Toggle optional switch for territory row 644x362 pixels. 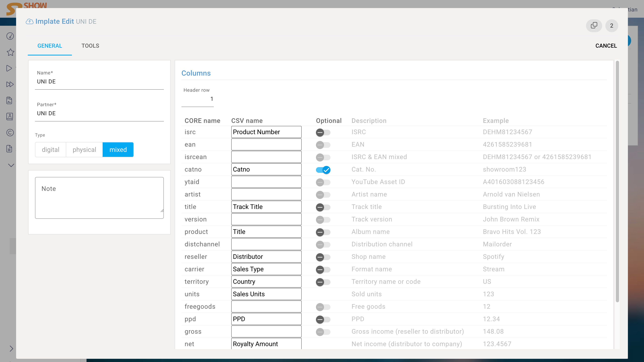click(323, 282)
